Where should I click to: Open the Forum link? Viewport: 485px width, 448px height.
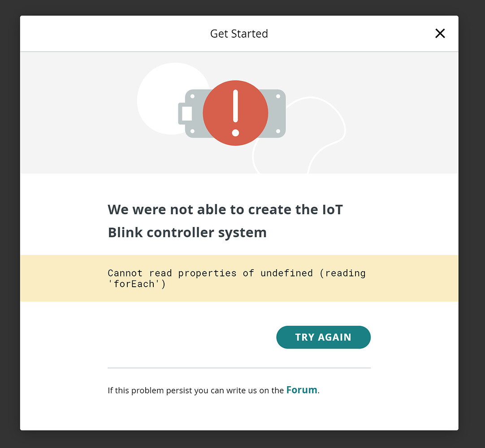click(301, 390)
